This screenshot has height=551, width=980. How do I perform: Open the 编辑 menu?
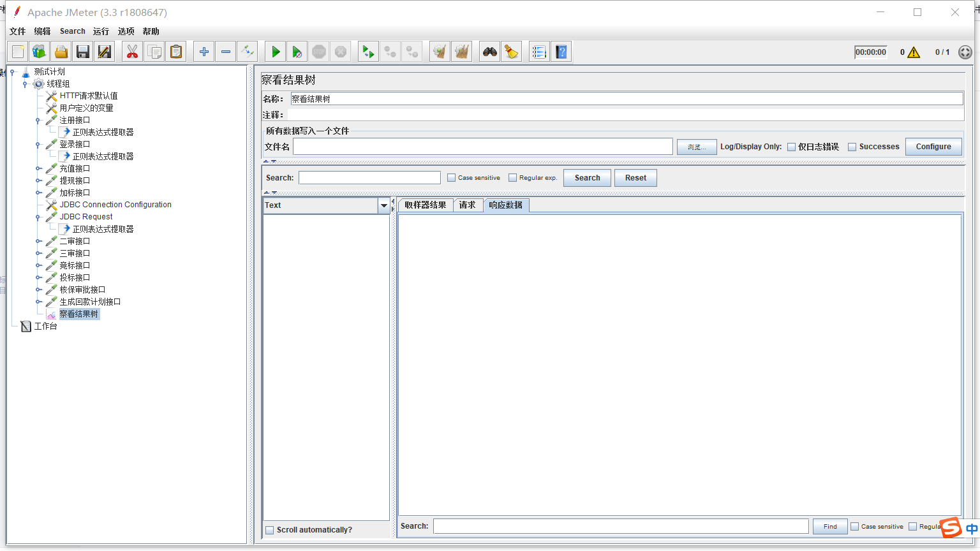(x=42, y=31)
